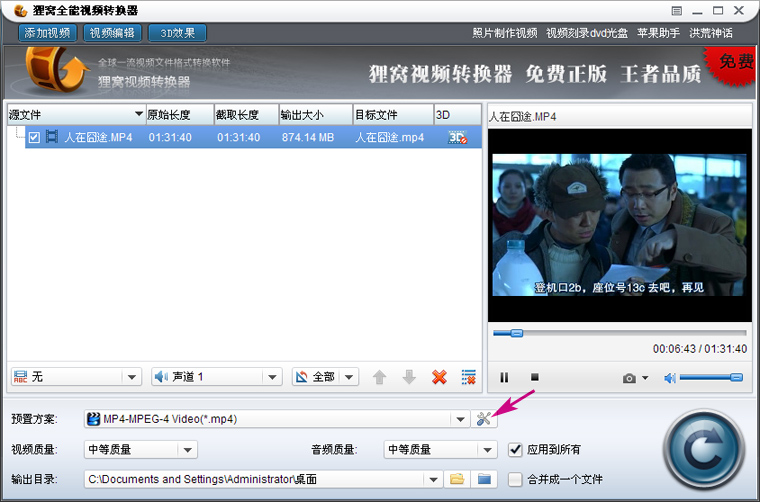Click the 截取长度 column header
The width and height of the screenshot is (760, 502).
pyautogui.click(x=247, y=115)
